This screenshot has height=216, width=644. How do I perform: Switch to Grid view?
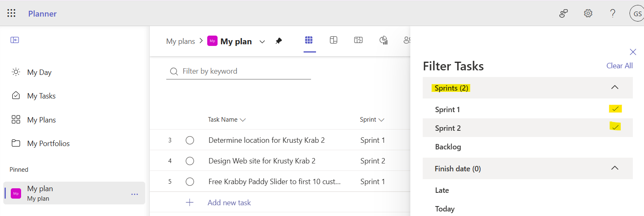pyautogui.click(x=309, y=40)
